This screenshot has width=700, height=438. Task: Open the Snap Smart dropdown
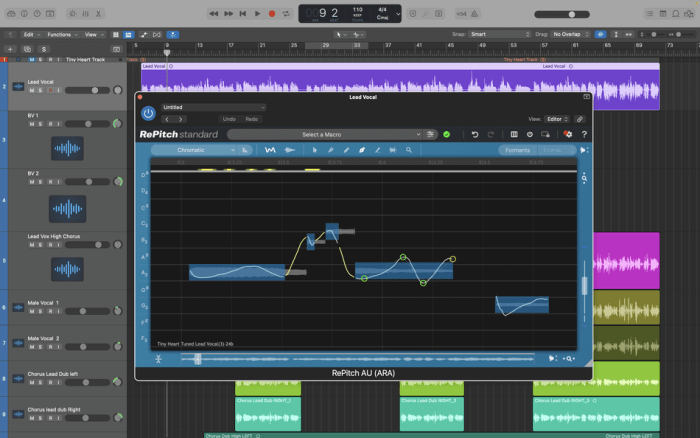click(x=500, y=34)
